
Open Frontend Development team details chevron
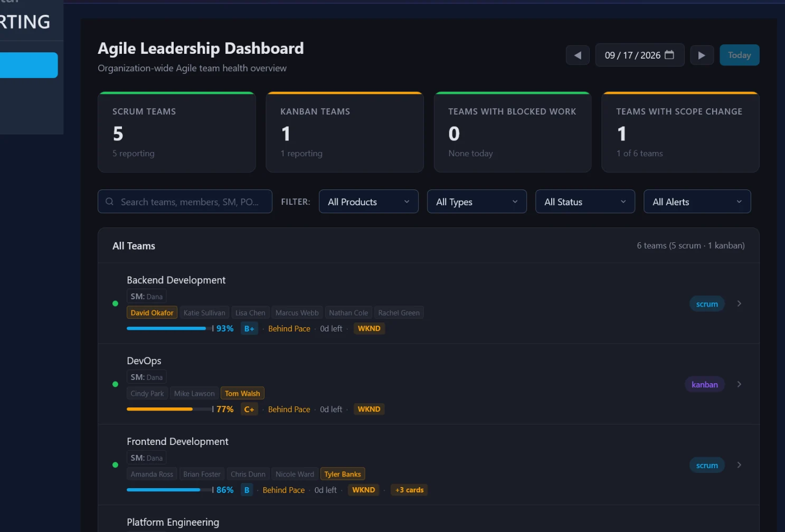tap(739, 465)
